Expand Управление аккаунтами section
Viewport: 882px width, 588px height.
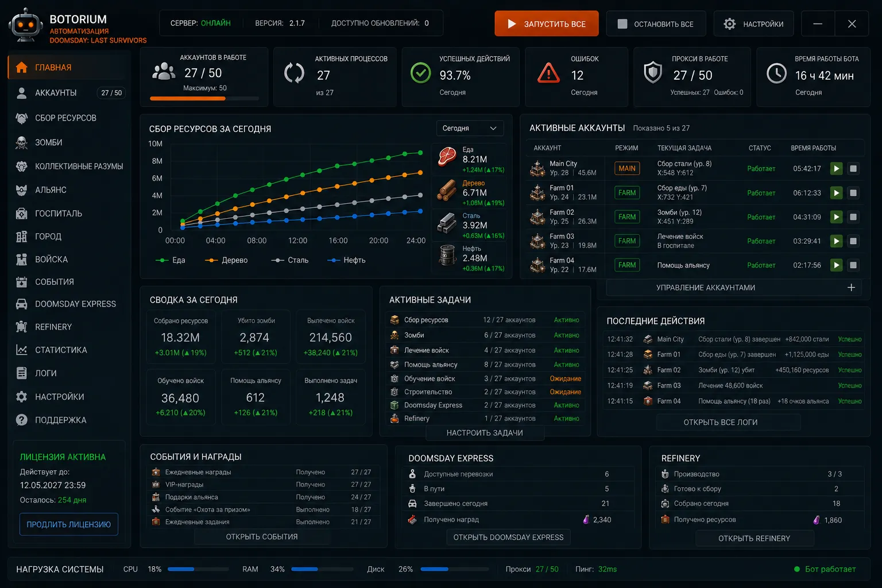[734, 288]
